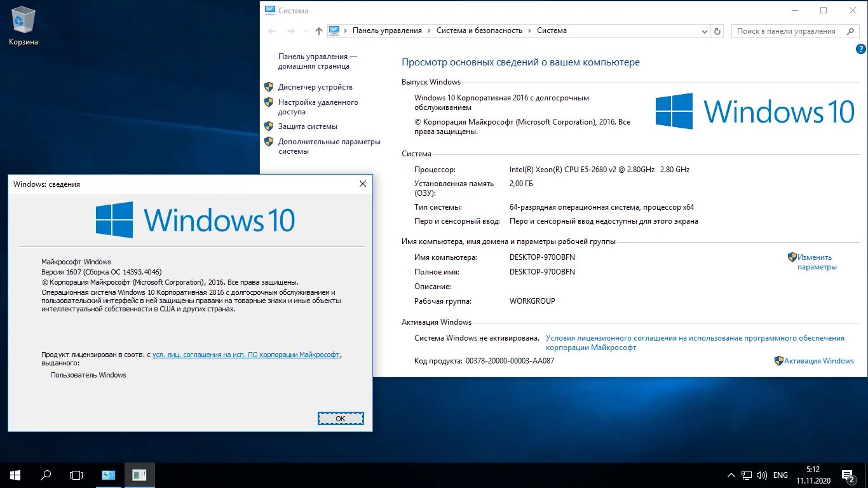Click the Forward arrow in System window
Screen dimensions: 868x488
pos(291,30)
